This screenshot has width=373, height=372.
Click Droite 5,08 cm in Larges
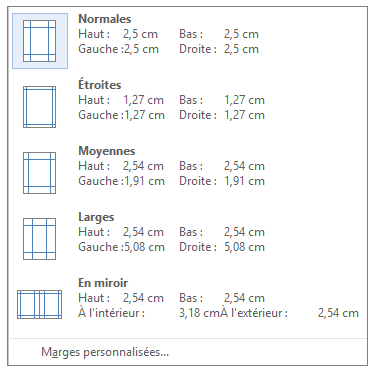222,247
